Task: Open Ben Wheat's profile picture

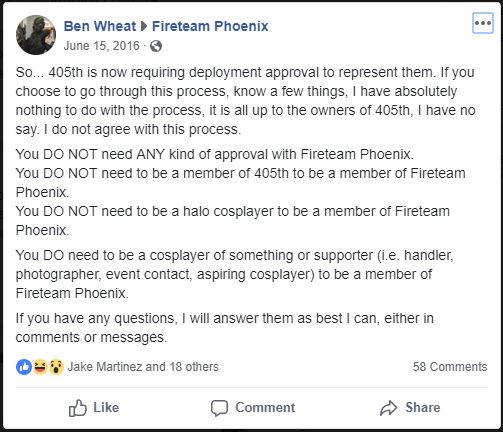Action: [36, 35]
